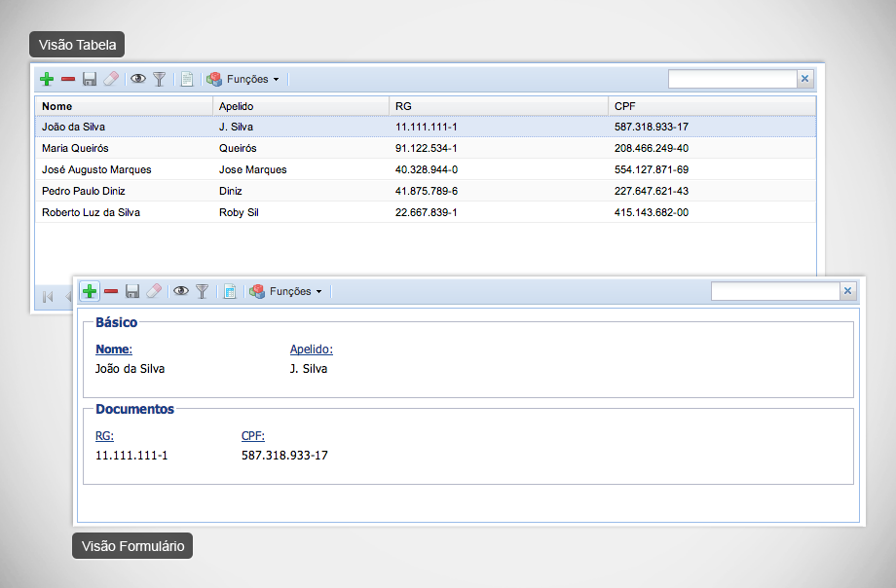Toggle the funnel filter in table toolbar
This screenshot has height=588, width=896.
(x=160, y=79)
